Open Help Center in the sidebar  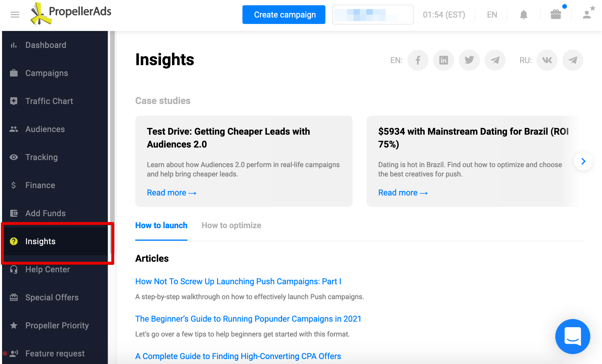pyautogui.click(x=55, y=269)
